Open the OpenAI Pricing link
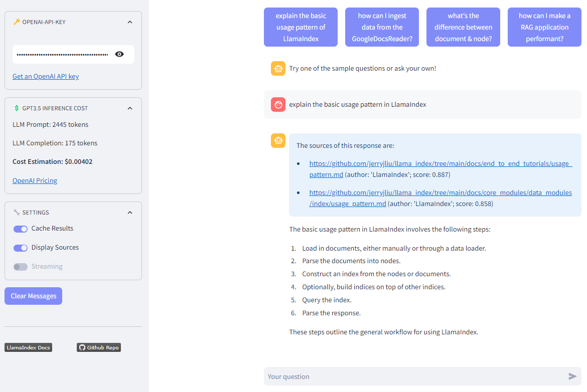 pos(35,180)
